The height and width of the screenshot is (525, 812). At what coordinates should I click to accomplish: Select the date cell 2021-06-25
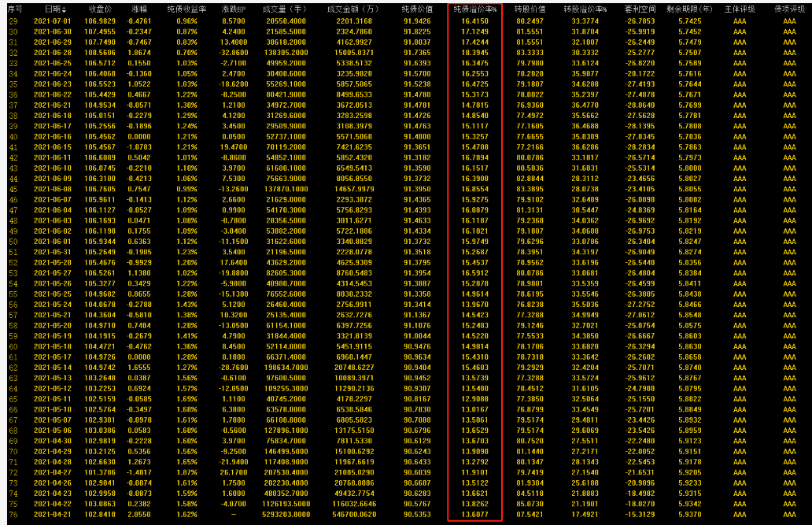pos(53,63)
